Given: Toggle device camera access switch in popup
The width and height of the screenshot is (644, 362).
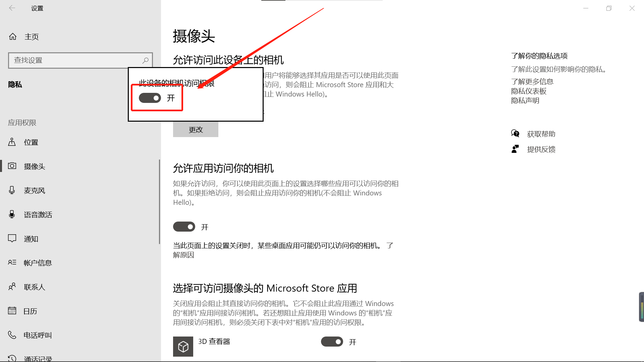Looking at the screenshot, I should [x=150, y=98].
